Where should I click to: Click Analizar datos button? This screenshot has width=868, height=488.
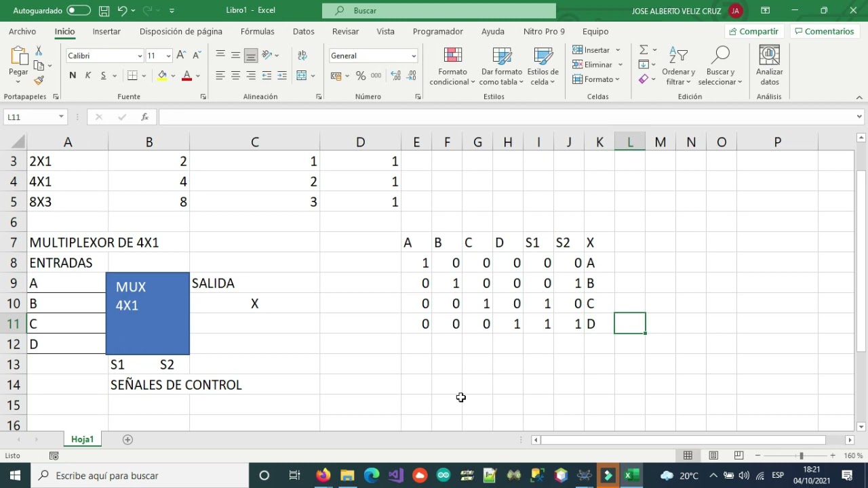(x=770, y=66)
